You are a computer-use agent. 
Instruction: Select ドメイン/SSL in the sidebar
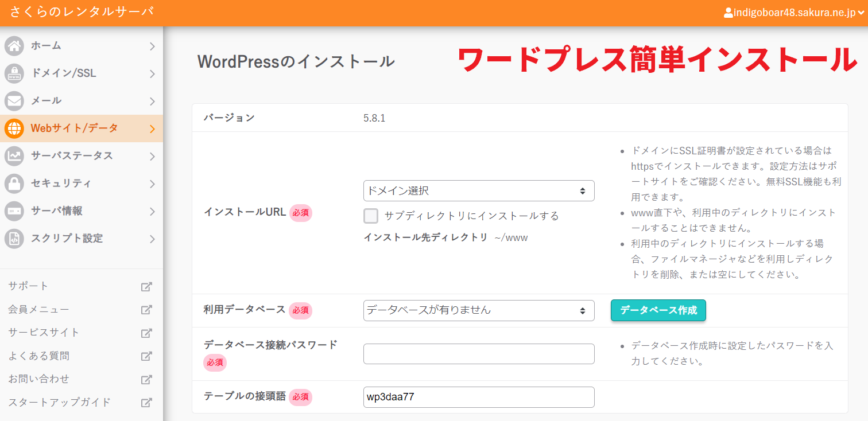[82, 73]
